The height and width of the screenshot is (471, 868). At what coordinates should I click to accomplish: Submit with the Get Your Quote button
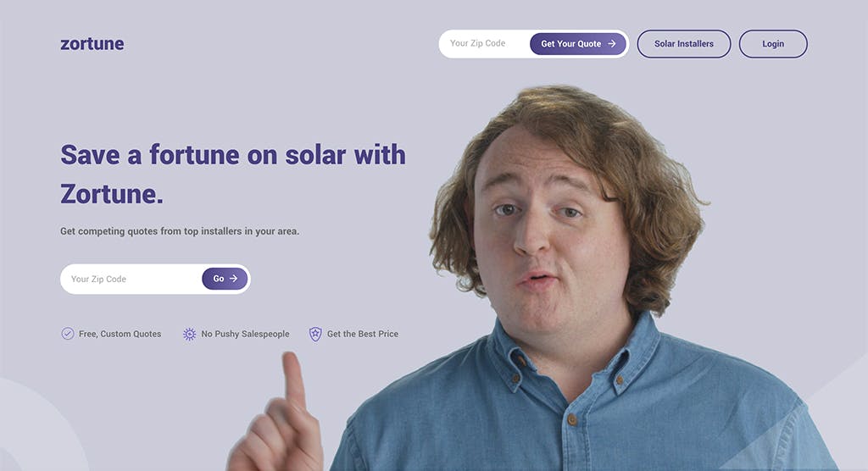click(578, 44)
